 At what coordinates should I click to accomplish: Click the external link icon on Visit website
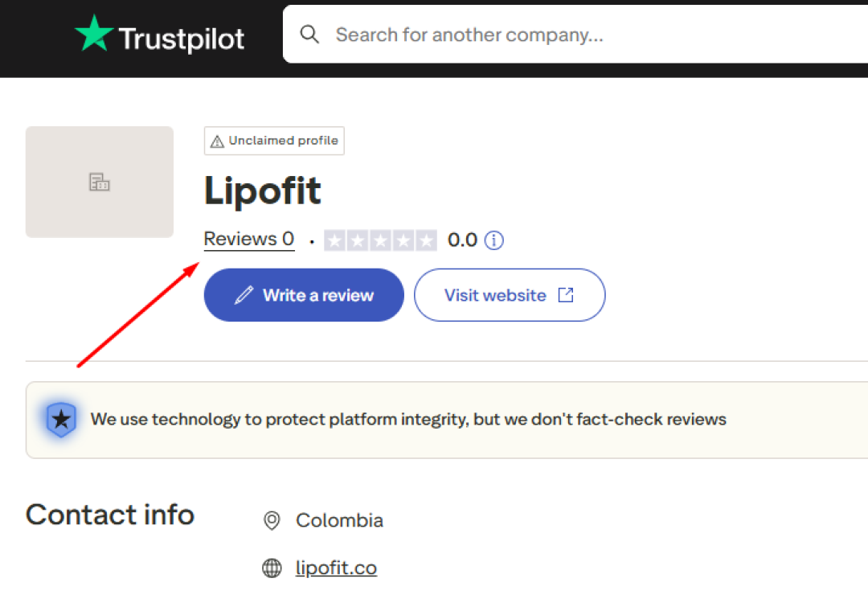pyautogui.click(x=566, y=295)
